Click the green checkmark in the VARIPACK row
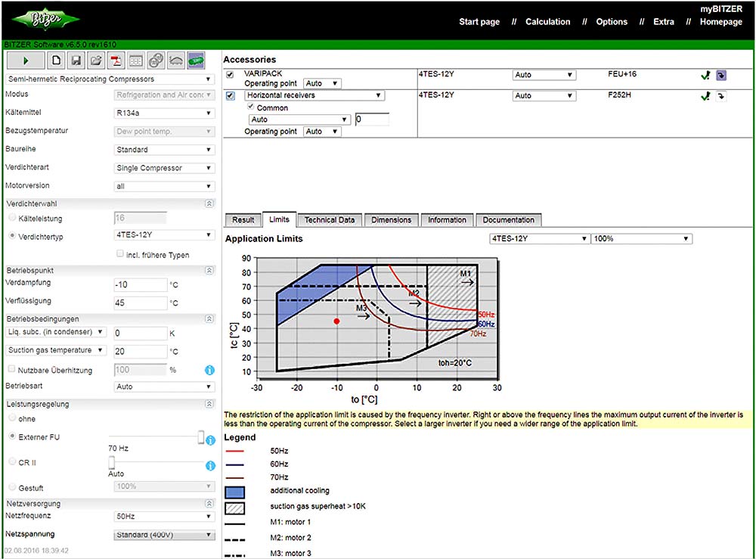This screenshot has width=756, height=559. [x=705, y=75]
